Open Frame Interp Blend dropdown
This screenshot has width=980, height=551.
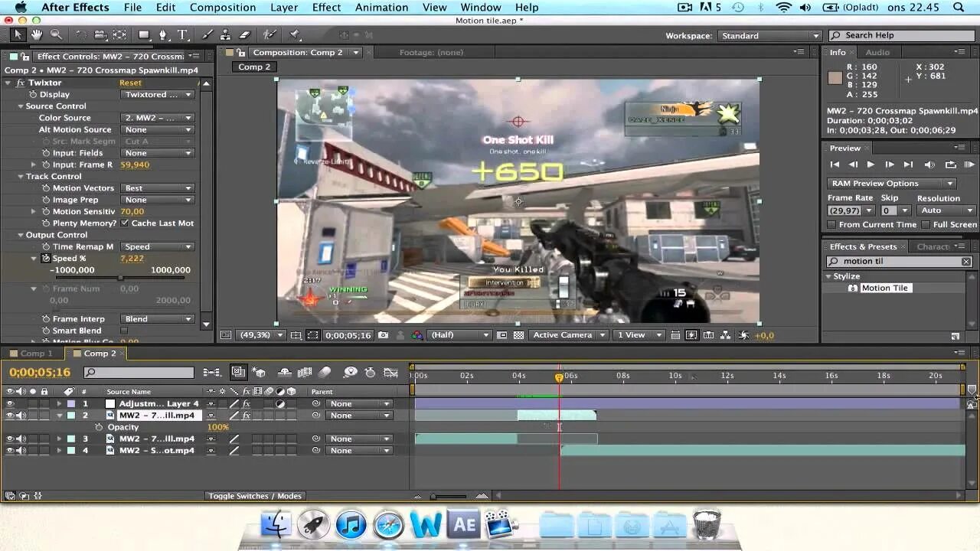click(x=158, y=319)
